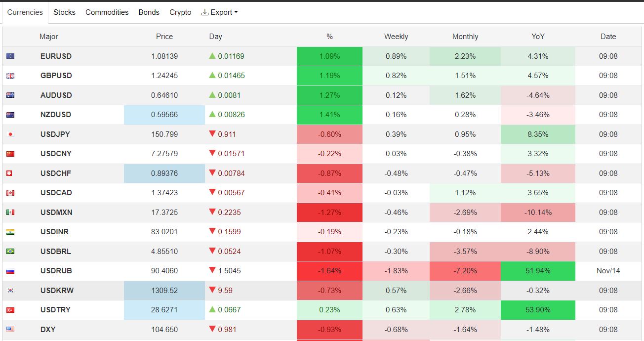Open the DXY dollar index link
This screenshot has height=341, width=644.
pos(48,330)
